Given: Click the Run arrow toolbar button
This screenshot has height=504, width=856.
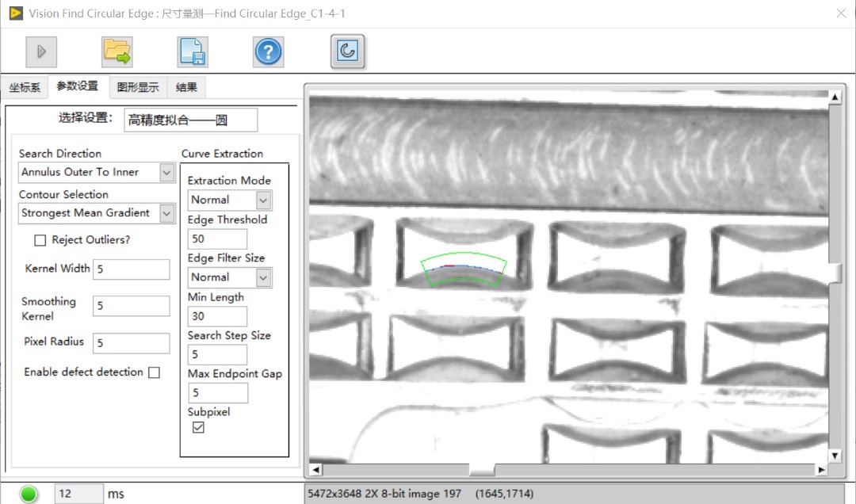Looking at the screenshot, I should (x=41, y=52).
